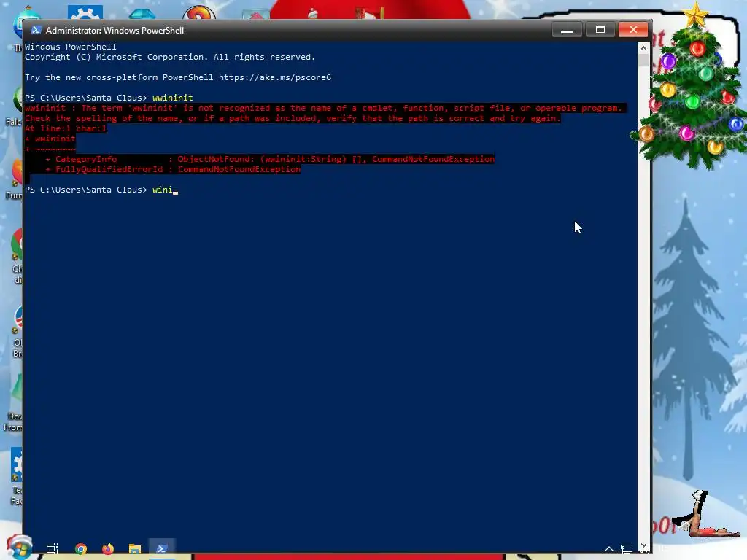Click the PowerShell vertical scrollbar thumb

click(643, 60)
